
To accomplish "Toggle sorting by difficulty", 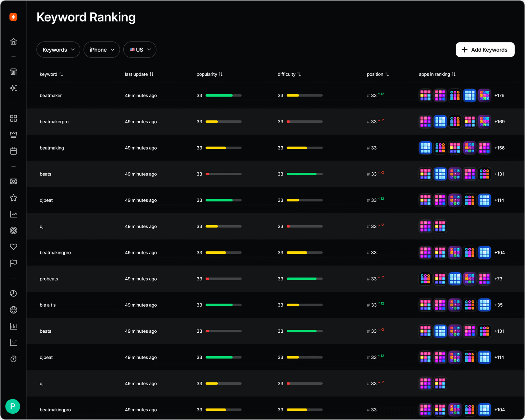I will (x=299, y=74).
